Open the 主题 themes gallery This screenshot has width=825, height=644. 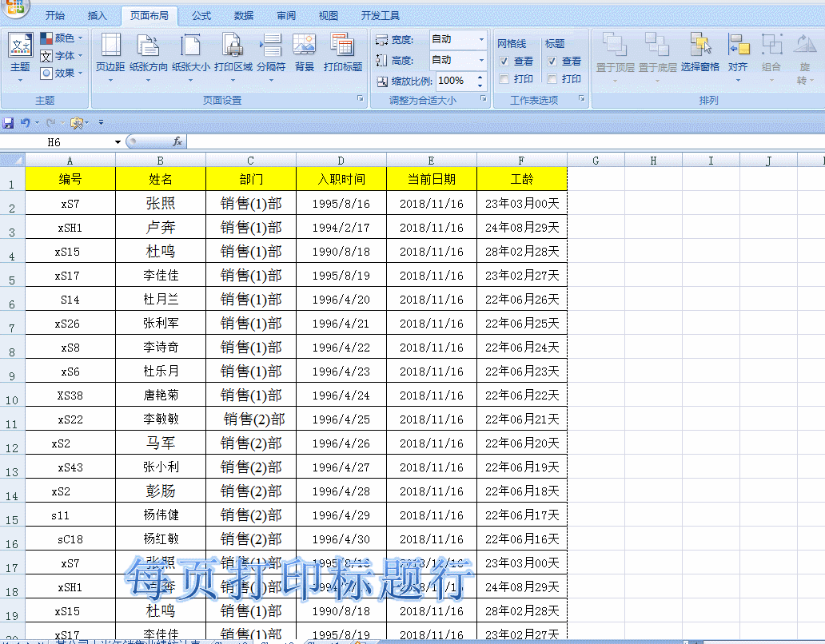click(20, 57)
